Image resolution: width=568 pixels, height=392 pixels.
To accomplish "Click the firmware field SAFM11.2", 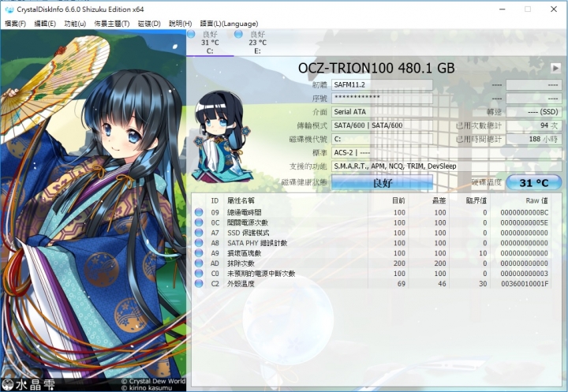I will pyautogui.click(x=382, y=84).
